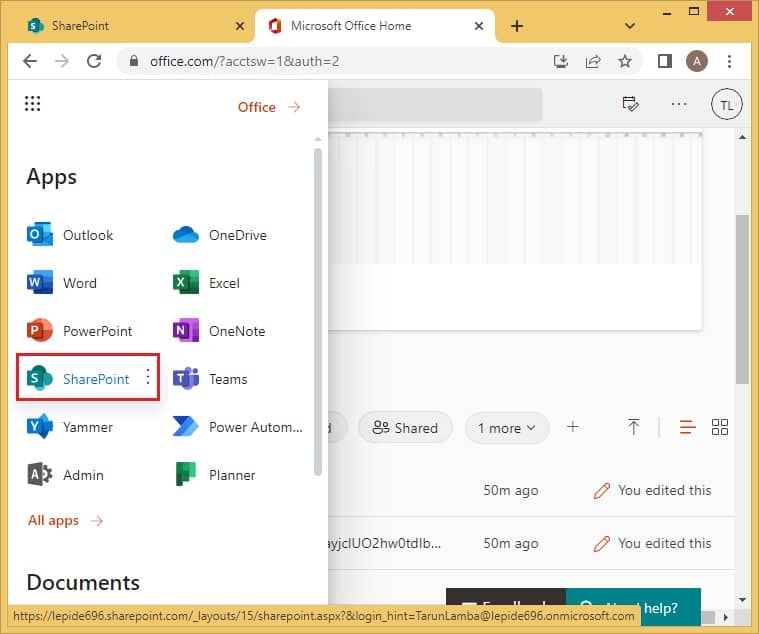The height and width of the screenshot is (634, 759).
Task: View site info via padlock icon
Action: (134, 61)
